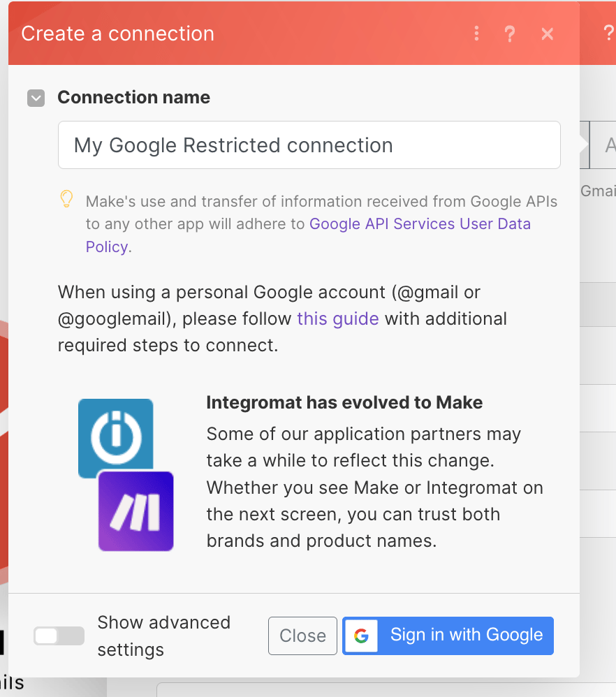Click the help icon behind the dialog
Image resolution: width=616 pixels, height=697 pixels.
pos(608,34)
